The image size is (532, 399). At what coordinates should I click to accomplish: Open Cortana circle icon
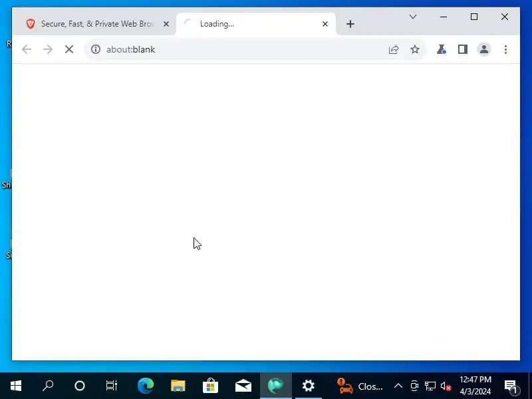[x=80, y=386]
